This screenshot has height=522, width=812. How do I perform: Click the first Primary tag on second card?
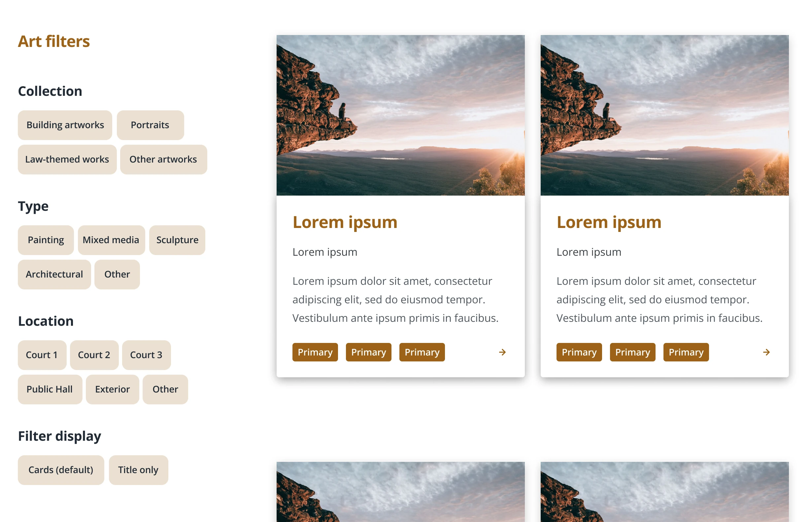[x=579, y=352]
